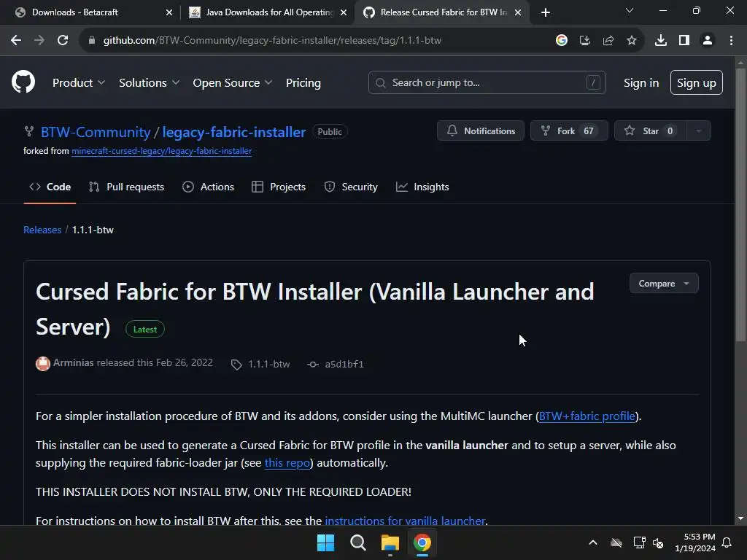The width and height of the screenshot is (747, 560).
Task: Click Chrome icon in the taskbar
Action: coord(422,542)
